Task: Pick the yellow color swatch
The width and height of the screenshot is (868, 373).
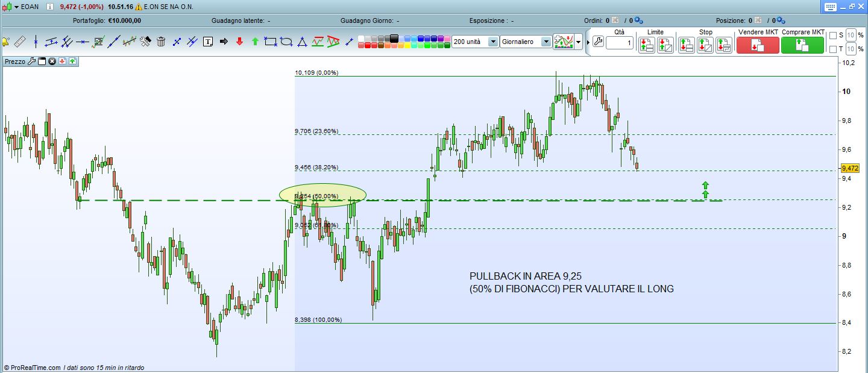Action: coord(407,45)
